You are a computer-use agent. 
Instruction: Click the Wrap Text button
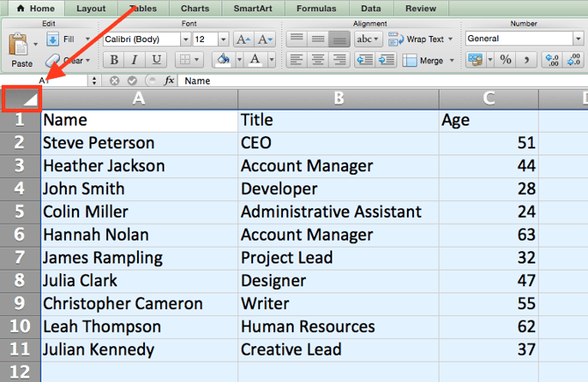426,40
